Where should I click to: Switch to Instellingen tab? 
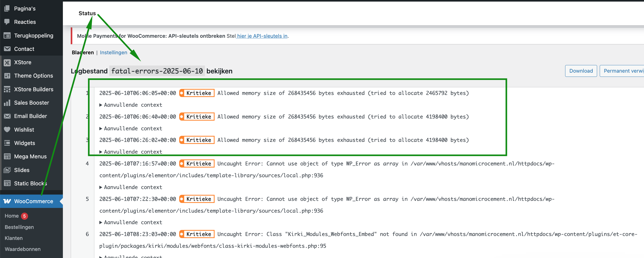[113, 52]
